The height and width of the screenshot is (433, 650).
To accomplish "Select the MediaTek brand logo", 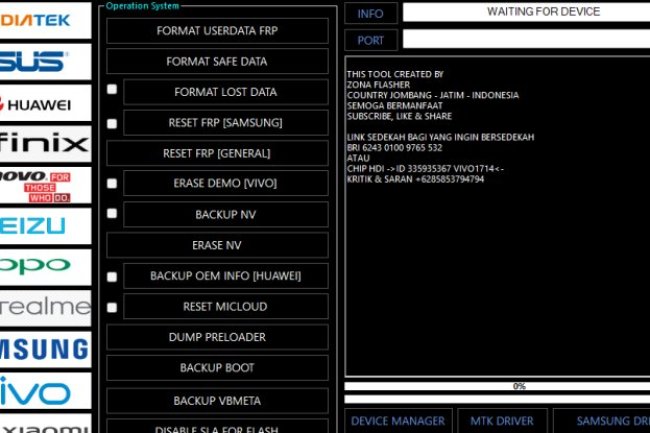I will 45,20.
